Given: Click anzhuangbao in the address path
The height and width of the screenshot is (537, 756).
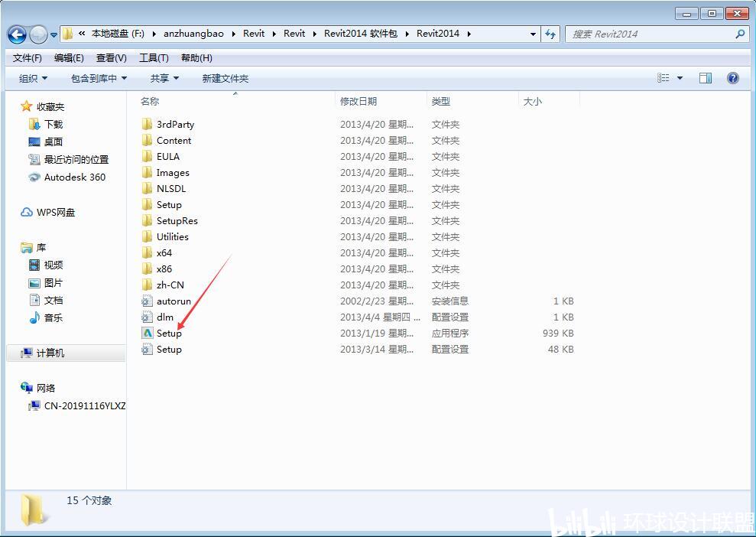Looking at the screenshot, I should [194, 34].
